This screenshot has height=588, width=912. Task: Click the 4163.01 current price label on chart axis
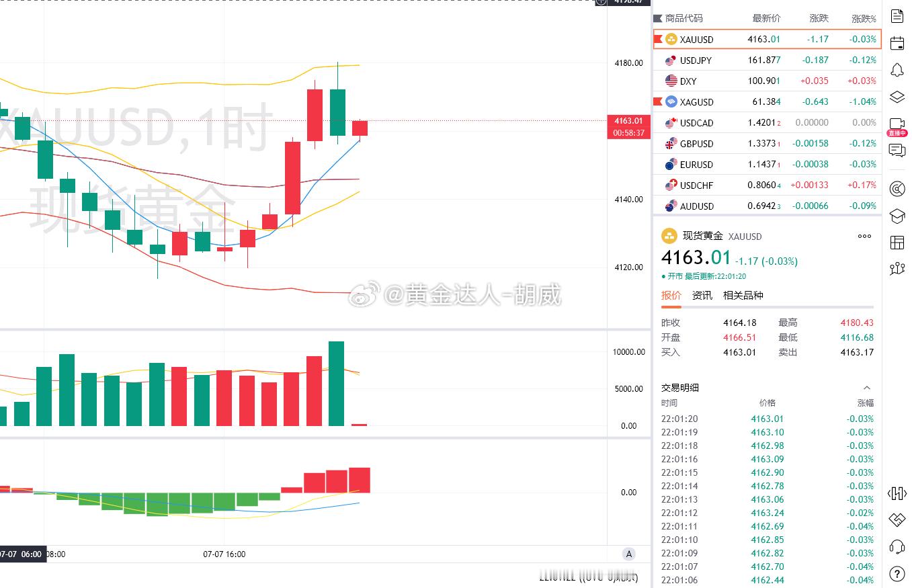pos(628,121)
